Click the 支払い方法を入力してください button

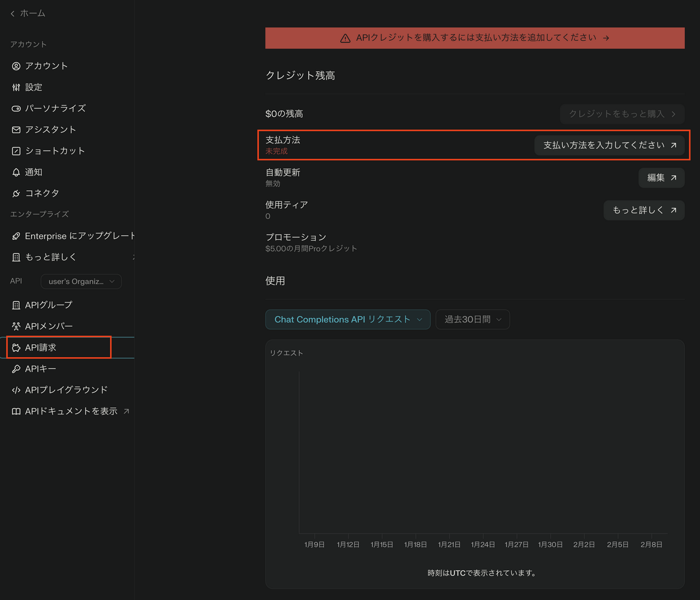[610, 145]
